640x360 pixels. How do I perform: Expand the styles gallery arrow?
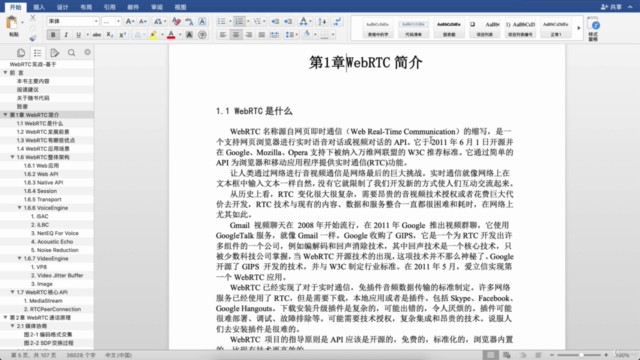578,28
